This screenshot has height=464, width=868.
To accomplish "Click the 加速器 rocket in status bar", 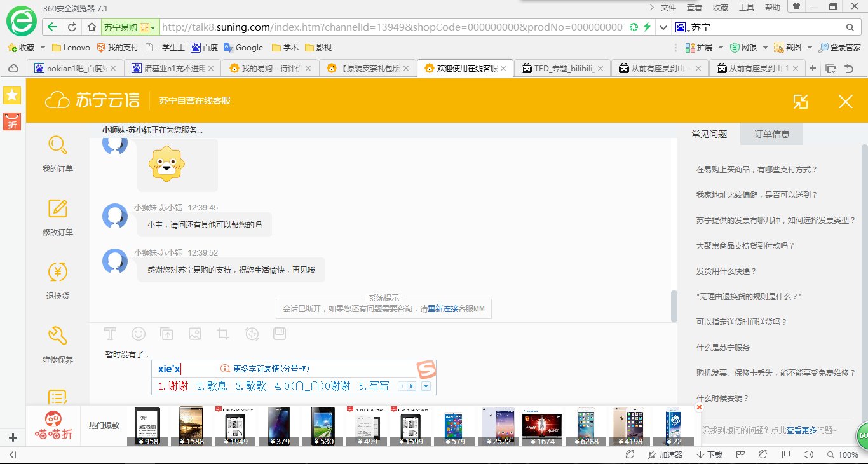I will tap(665, 454).
